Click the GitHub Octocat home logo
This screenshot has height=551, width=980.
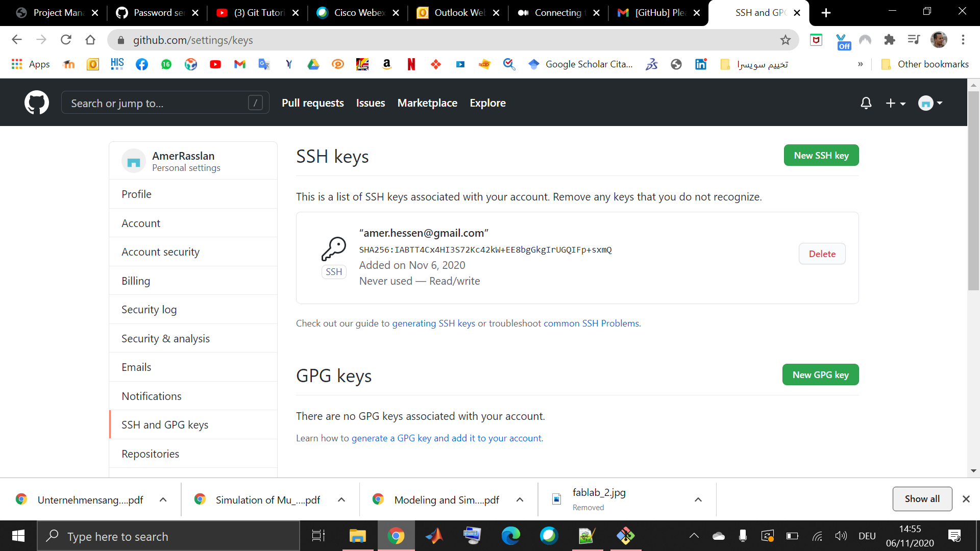click(37, 103)
